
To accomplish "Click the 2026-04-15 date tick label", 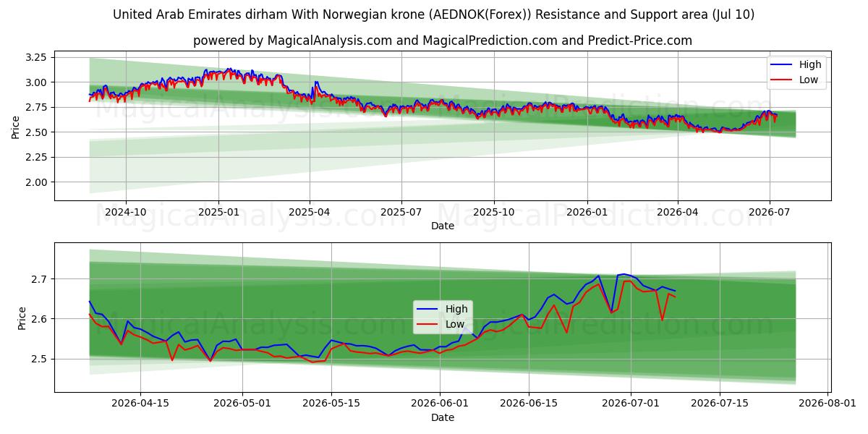I will pos(140,404).
